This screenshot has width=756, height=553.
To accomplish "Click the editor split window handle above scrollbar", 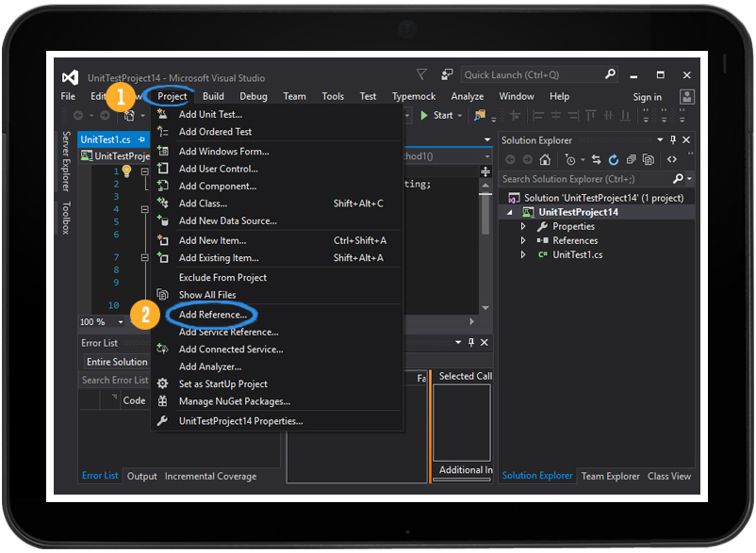I will (485, 171).
